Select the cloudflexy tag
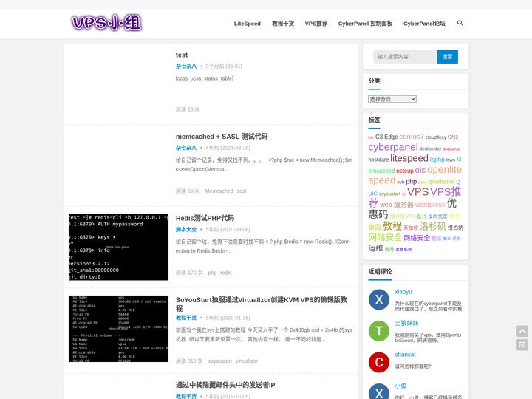The width and height of the screenshot is (532, 399). pos(436,137)
